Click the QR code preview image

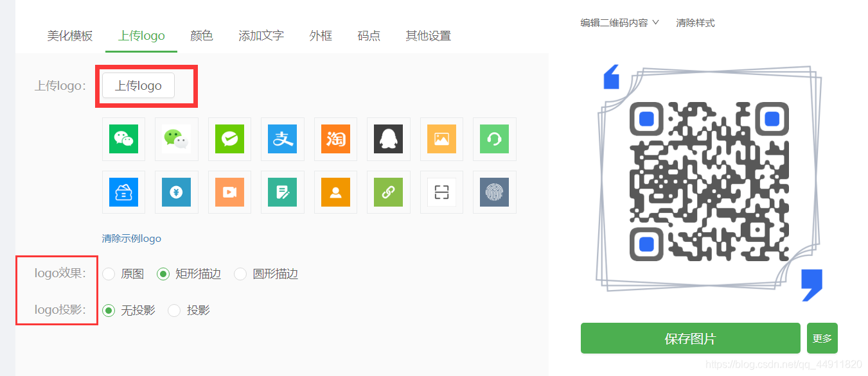(x=709, y=181)
